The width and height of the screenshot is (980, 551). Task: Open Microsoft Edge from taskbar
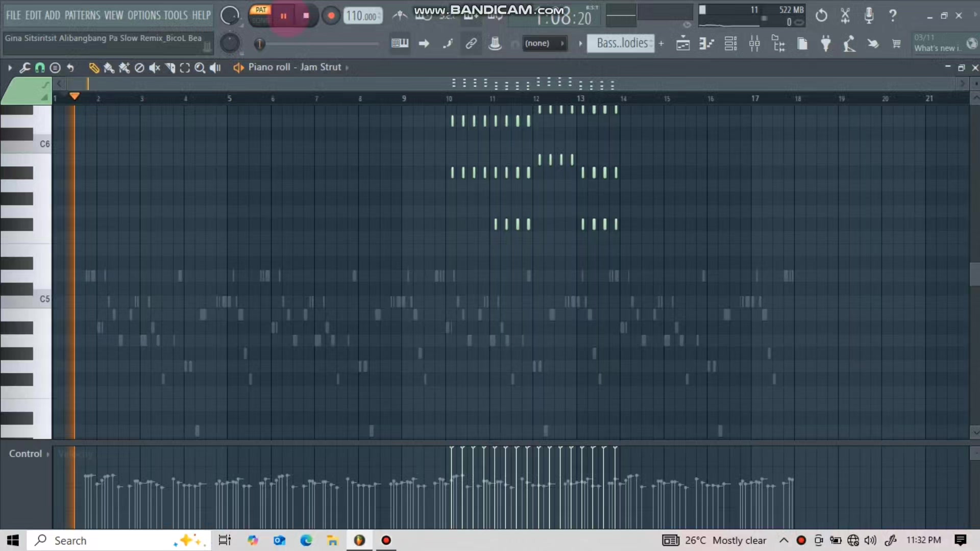point(306,540)
